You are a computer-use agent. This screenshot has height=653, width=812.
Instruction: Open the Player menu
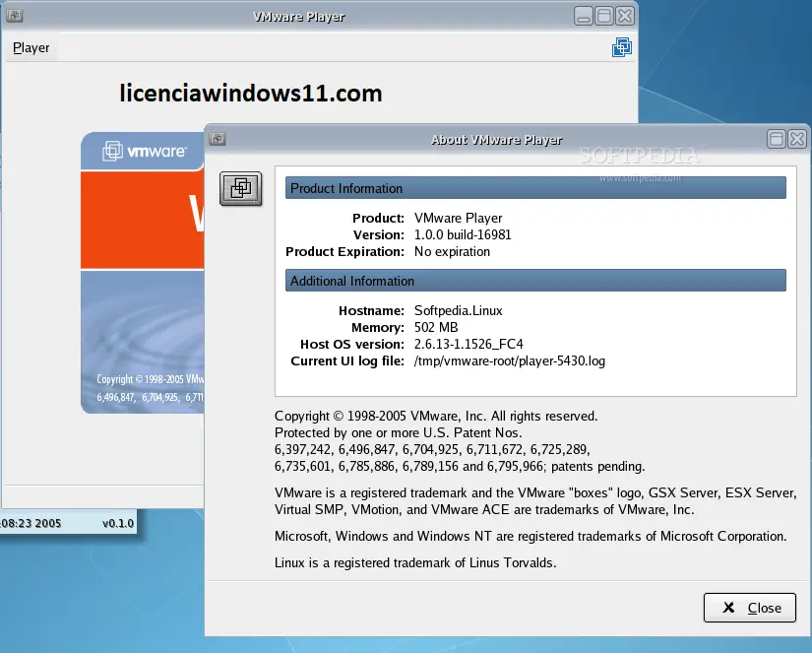tap(31, 47)
